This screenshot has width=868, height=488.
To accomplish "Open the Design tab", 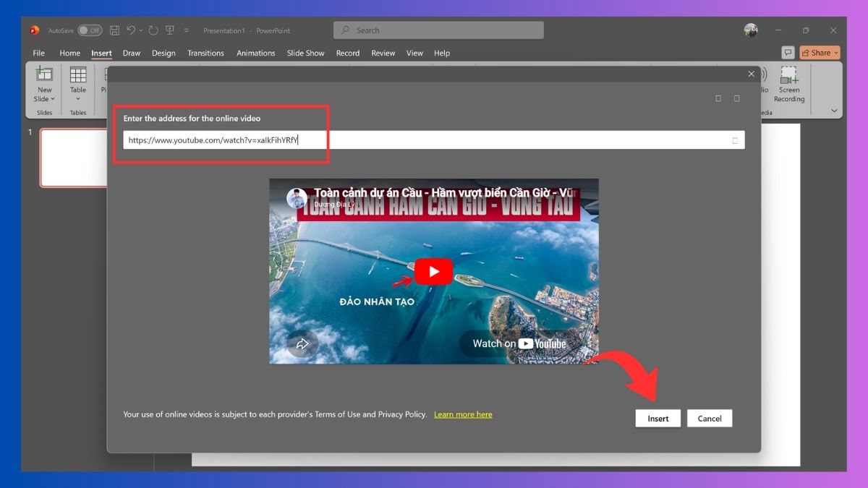I will tap(163, 53).
